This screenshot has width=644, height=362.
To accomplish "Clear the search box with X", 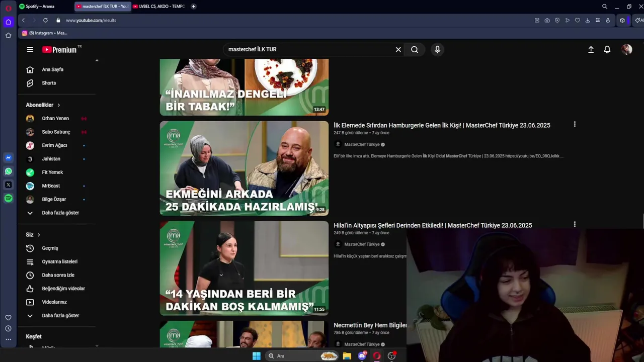I will pyautogui.click(x=398, y=49).
